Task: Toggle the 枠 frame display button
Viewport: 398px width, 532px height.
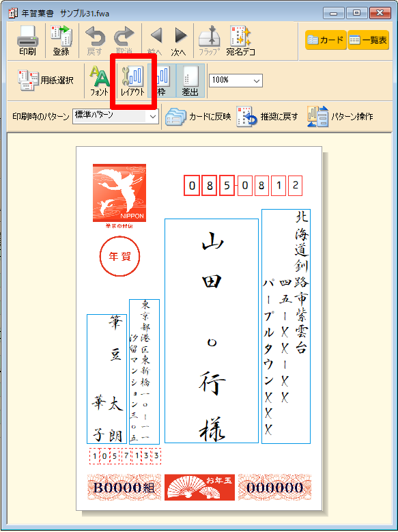Action: pyautogui.click(x=162, y=81)
